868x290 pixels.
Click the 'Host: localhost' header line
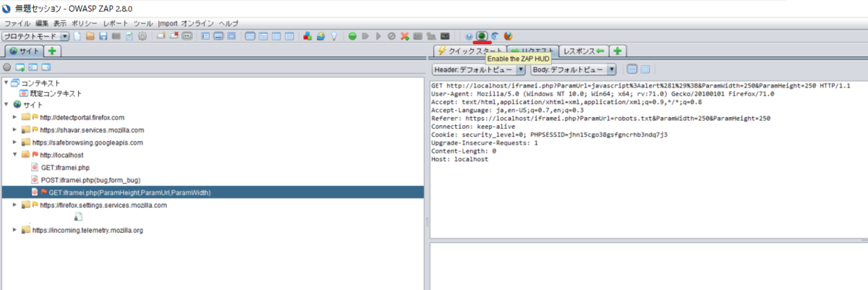tap(459, 159)
